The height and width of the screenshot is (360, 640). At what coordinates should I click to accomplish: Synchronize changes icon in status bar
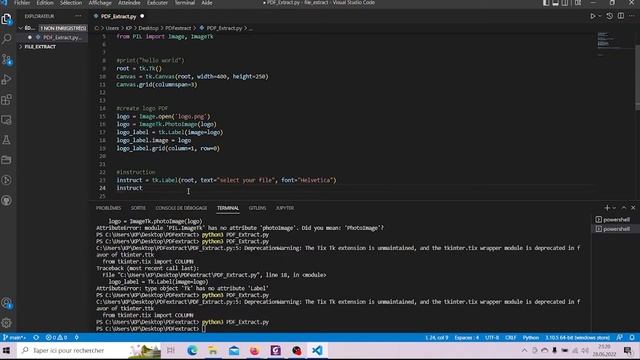pyautogui.click(x=36, y=338)
